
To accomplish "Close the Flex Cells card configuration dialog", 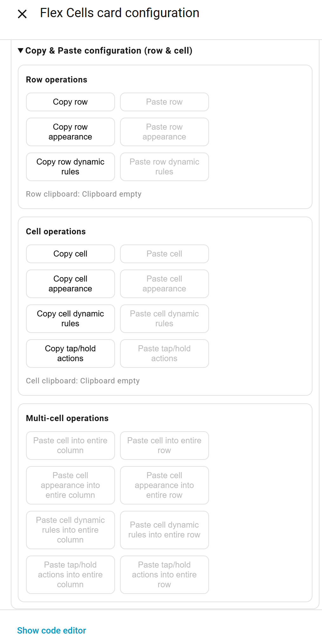I will click(x=22, y=14).
